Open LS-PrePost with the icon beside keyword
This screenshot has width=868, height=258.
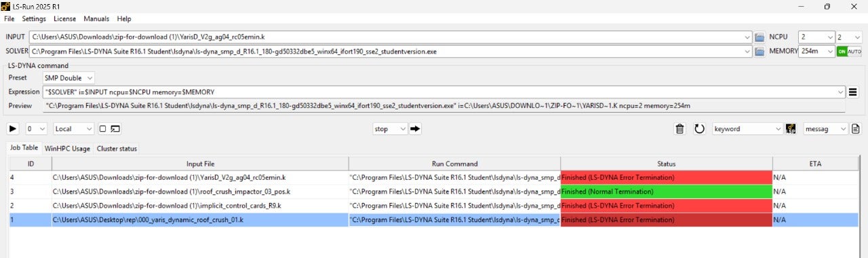tap(790, 128)
